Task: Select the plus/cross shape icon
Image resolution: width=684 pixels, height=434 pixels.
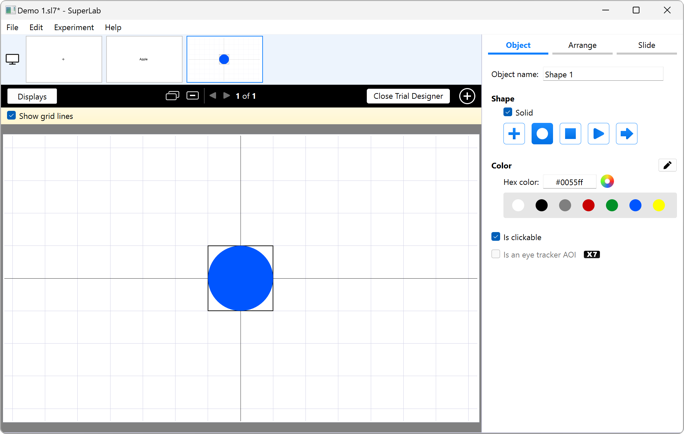Action: coord(514,134)
